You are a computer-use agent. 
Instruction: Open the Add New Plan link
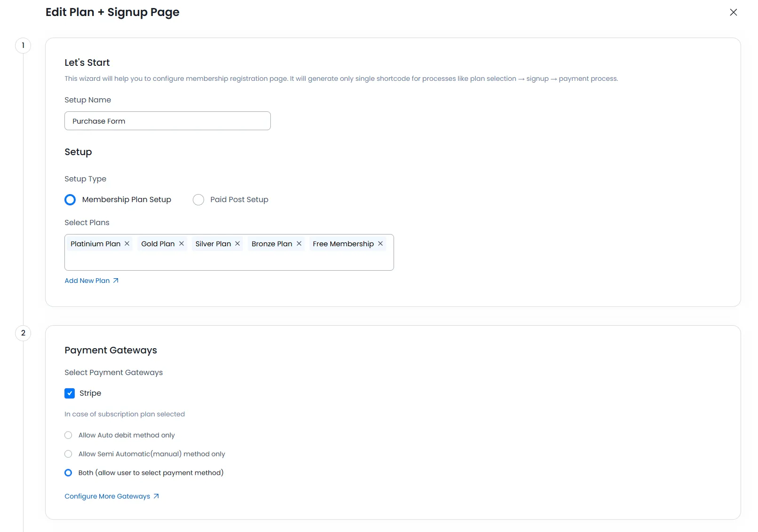[x=87, y=281]
